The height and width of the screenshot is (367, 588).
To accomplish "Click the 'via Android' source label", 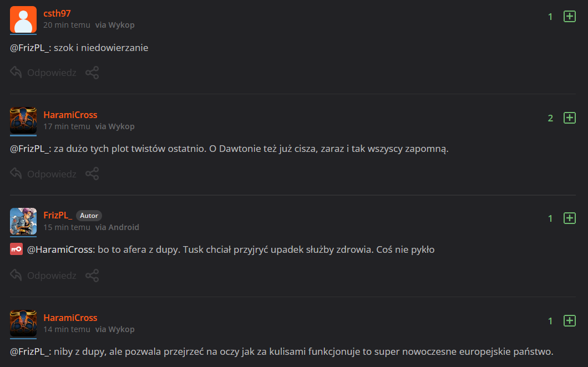I will point(117,227).
